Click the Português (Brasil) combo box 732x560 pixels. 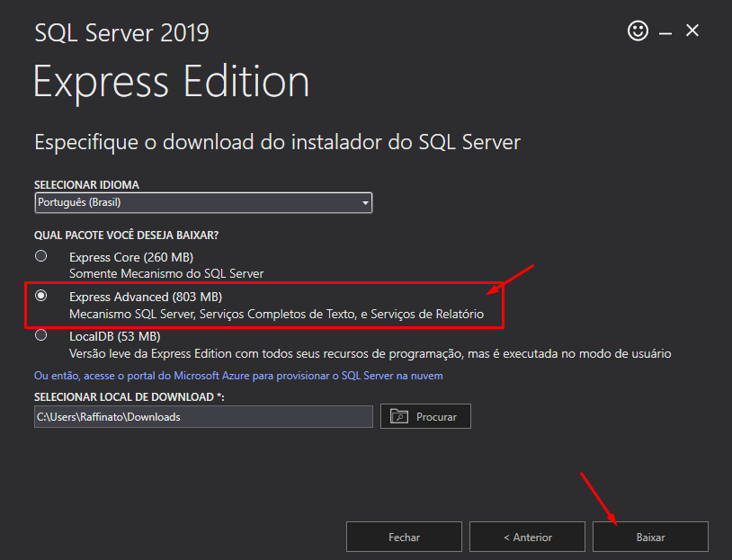click(x=203, y=203)
